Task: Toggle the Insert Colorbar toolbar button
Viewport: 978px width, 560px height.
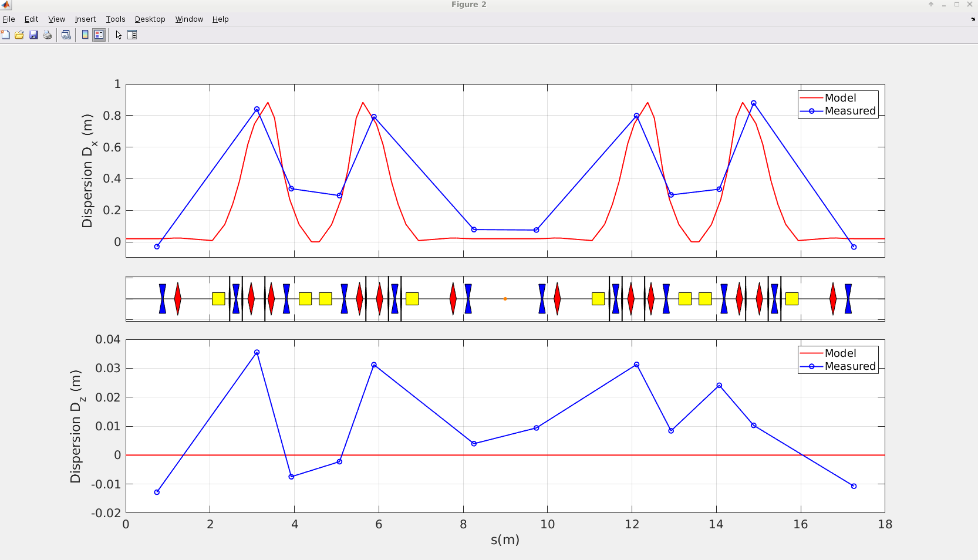Action: pyautogui.click(x=85, y=35)
